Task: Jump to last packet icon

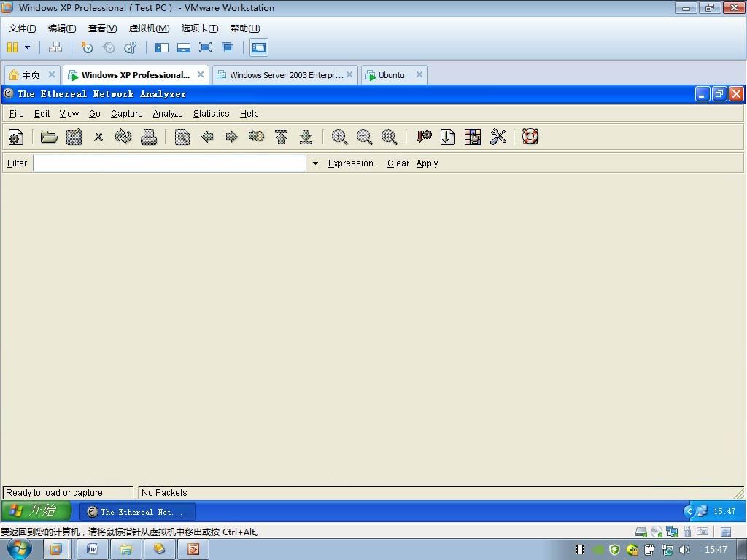Action: (306, 137)
